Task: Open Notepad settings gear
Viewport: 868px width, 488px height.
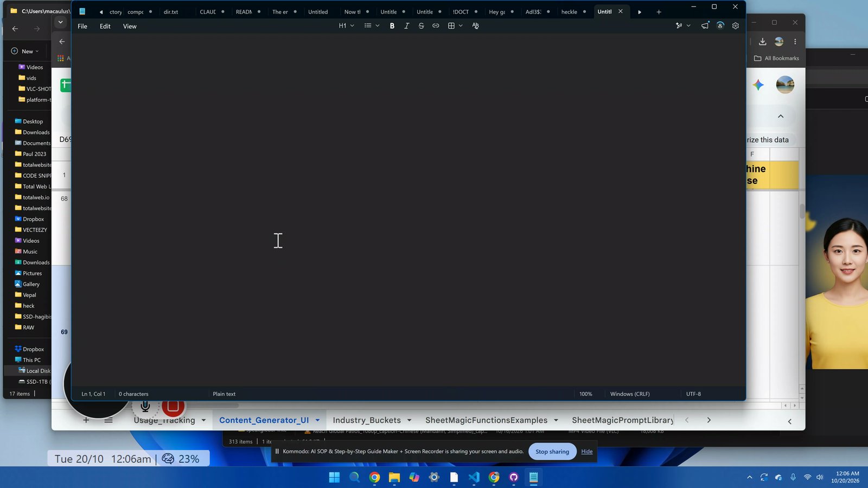Action: coord(736,26)
